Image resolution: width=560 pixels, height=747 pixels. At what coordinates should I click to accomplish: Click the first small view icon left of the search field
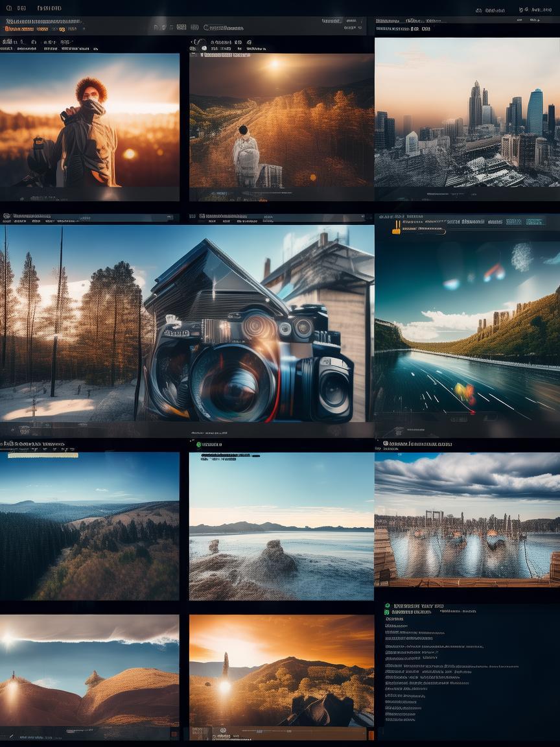tap(157, 27)
